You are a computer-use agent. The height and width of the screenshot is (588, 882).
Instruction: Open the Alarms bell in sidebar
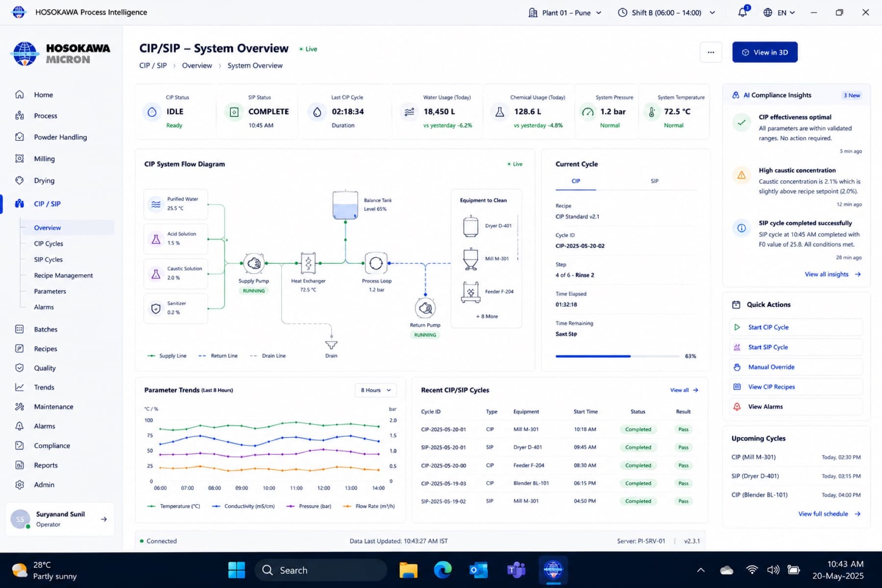(20, 426)
